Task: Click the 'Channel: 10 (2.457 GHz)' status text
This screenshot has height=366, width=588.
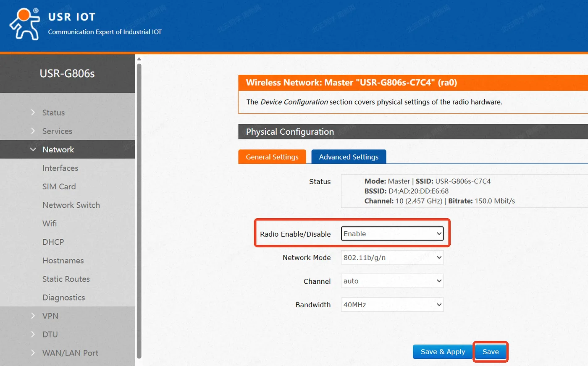Action: click(x=403, y=201)
